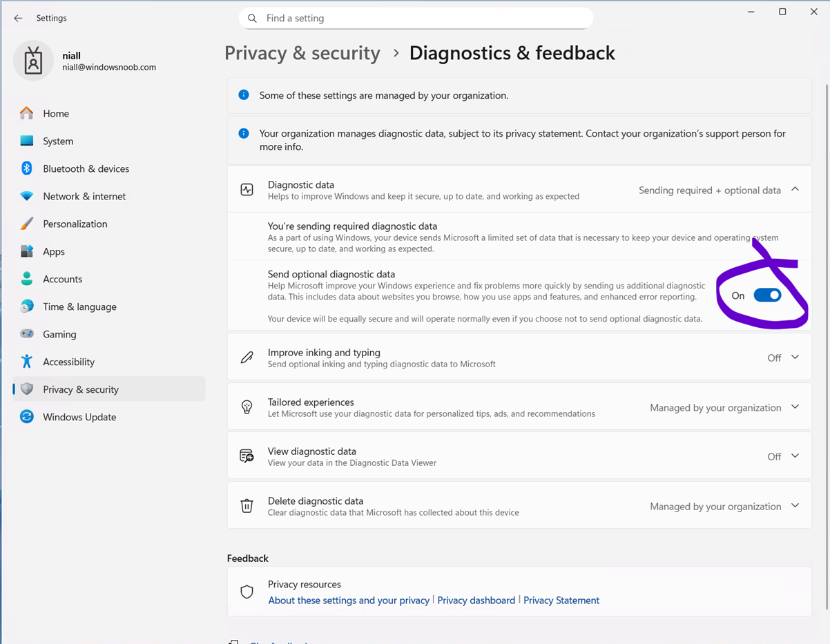The image size is (830, 644).
Task: Collapse the Diagnostic data section
Action: 795,190
